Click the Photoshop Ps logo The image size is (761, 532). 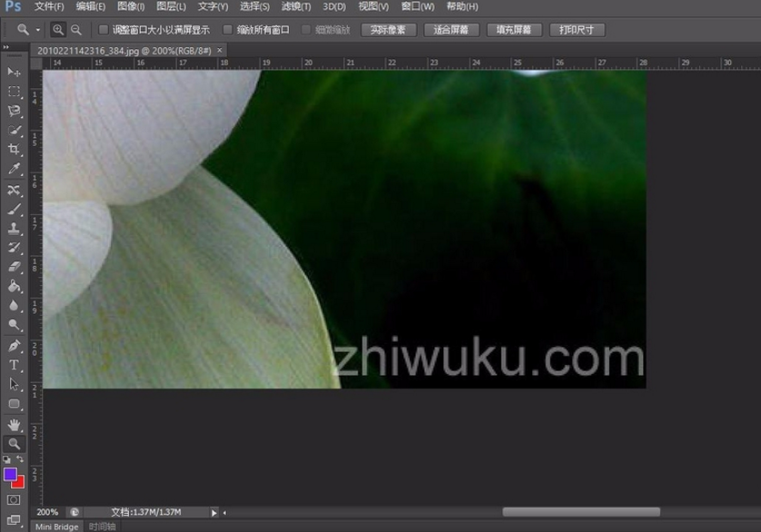point(13,6)
